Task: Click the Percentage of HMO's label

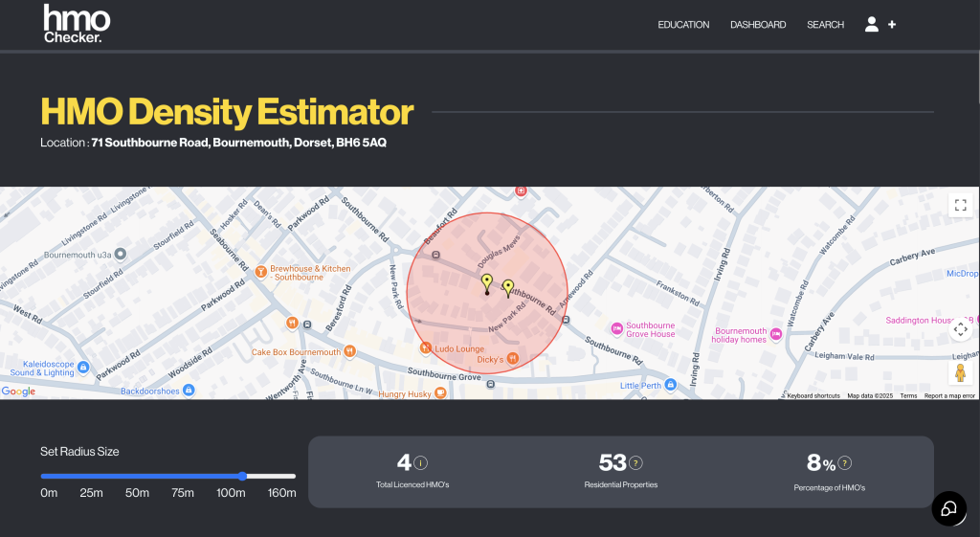Action: point(830,487)
